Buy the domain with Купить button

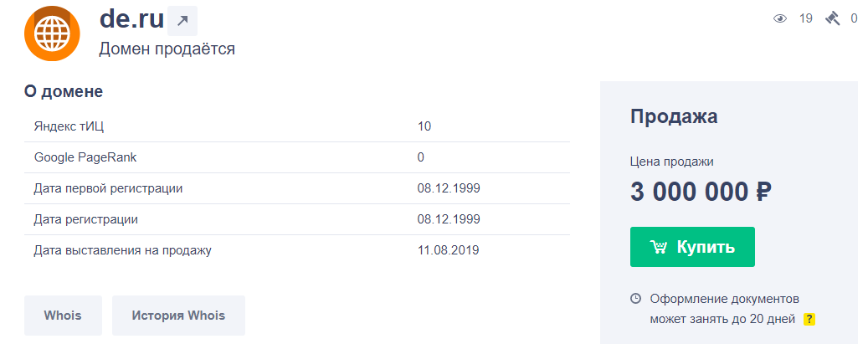(x=692, y=247)
